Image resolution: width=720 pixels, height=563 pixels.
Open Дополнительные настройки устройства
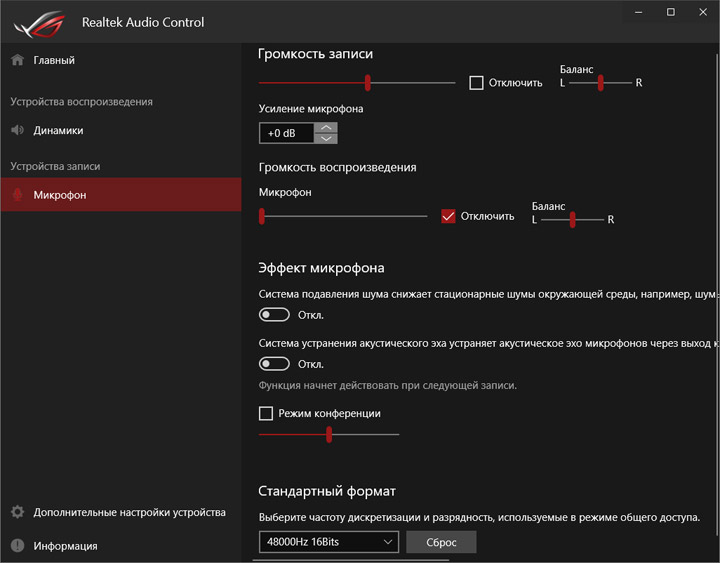pyautogui.click(x=129, y=512)
